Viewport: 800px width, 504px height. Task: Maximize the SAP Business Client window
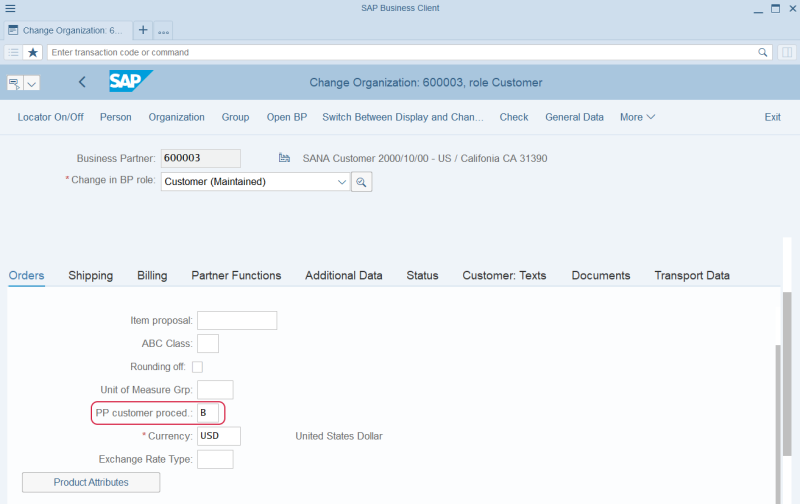776,9
